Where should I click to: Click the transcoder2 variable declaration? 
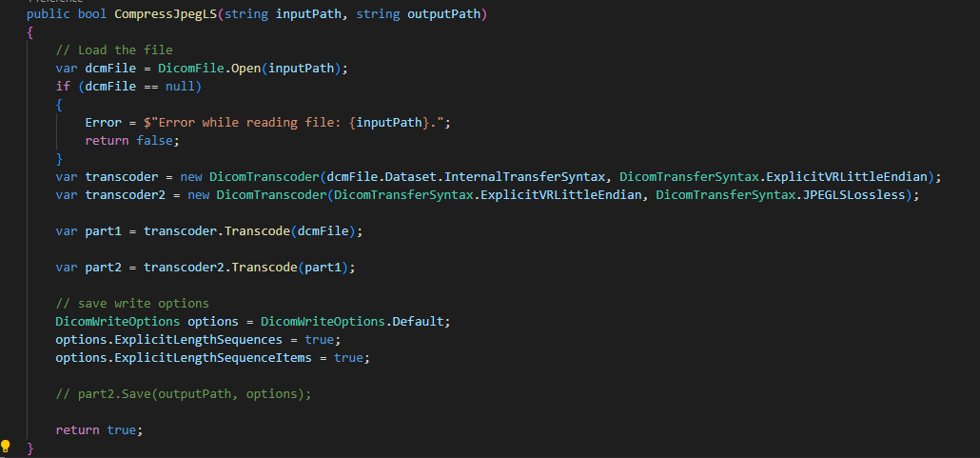[487, 195]
